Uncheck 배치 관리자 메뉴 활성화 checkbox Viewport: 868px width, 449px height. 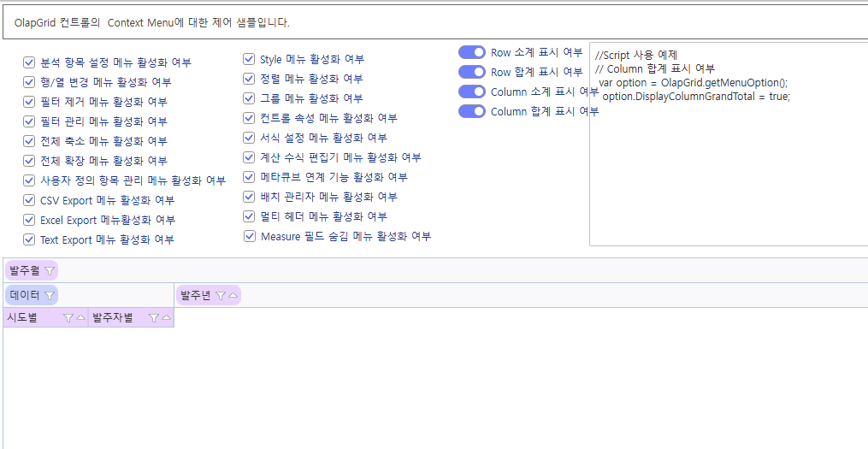coord(249,197)
